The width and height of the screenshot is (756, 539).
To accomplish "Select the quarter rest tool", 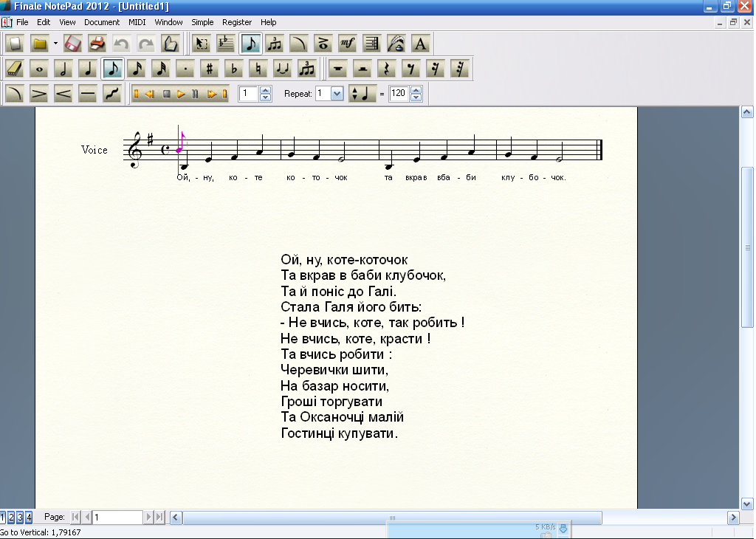I will (387, 69).
